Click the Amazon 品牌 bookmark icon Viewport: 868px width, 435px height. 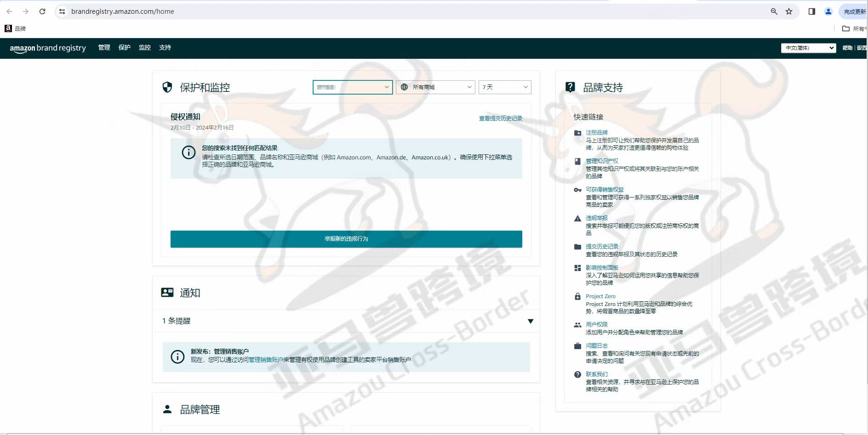coord(8,28)
